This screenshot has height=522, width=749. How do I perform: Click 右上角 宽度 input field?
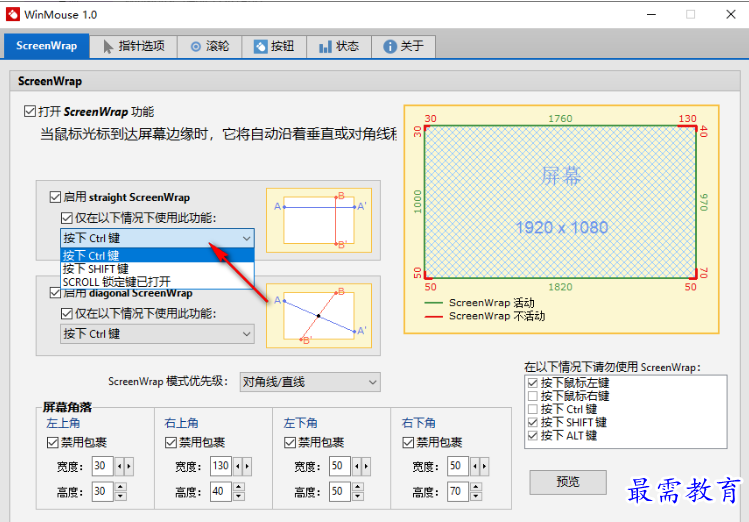point(221,466)
